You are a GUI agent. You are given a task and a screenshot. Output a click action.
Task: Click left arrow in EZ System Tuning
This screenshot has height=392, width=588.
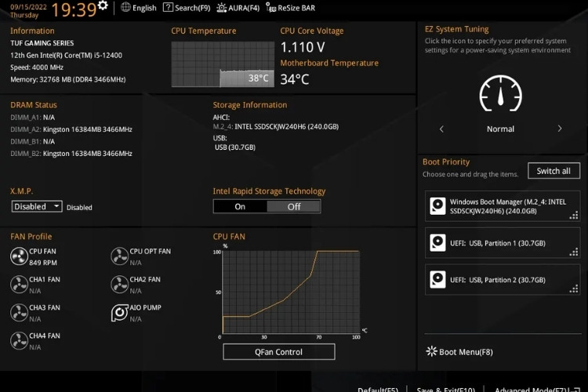coord(441,129)
